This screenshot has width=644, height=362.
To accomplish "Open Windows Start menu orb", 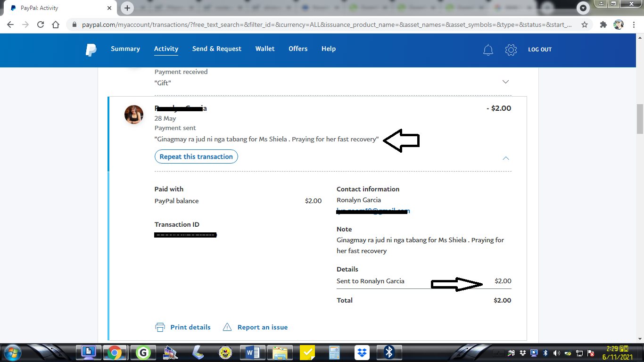I will click(x=12, y=353).
